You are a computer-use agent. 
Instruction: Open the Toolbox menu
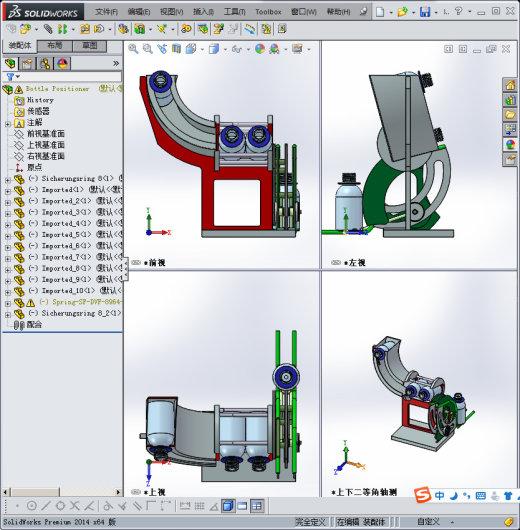[x=268, y=12]
